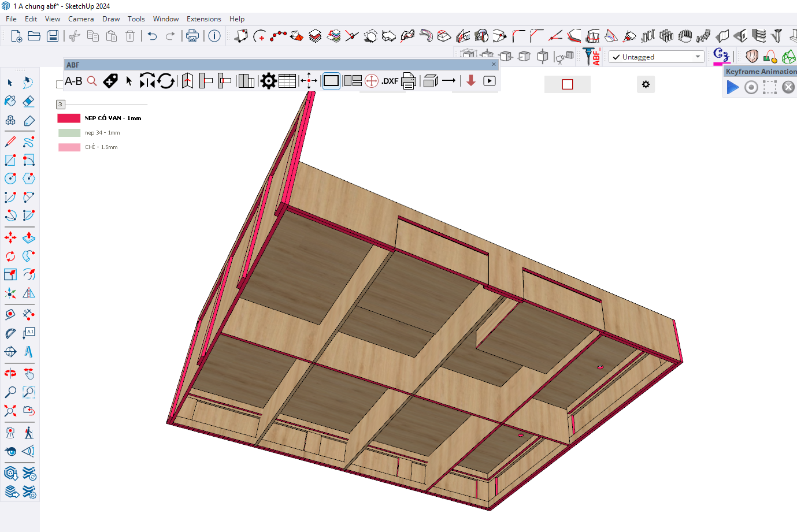Open the Camera menu

81,19
